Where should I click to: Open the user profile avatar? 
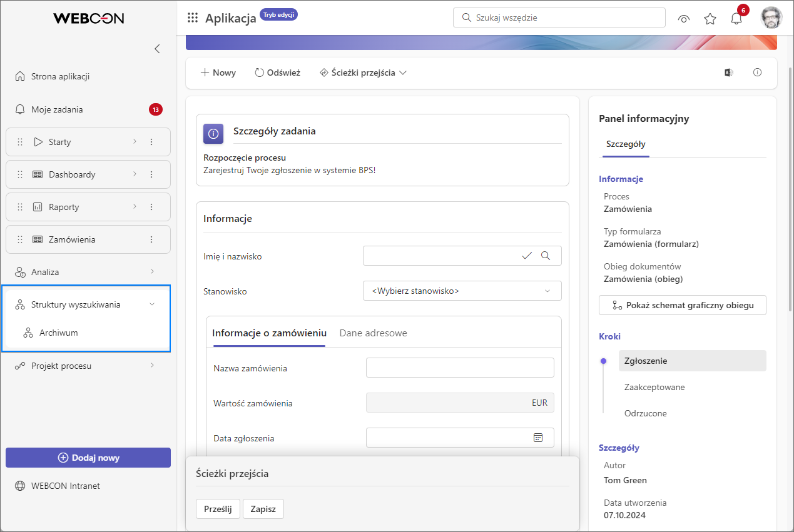click(x=771, y=18)
